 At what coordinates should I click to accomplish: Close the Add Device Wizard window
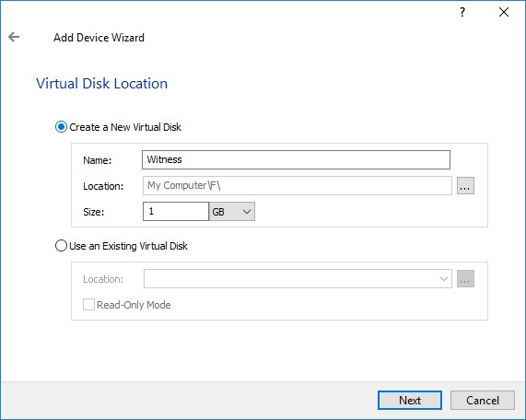pos(504,12)
